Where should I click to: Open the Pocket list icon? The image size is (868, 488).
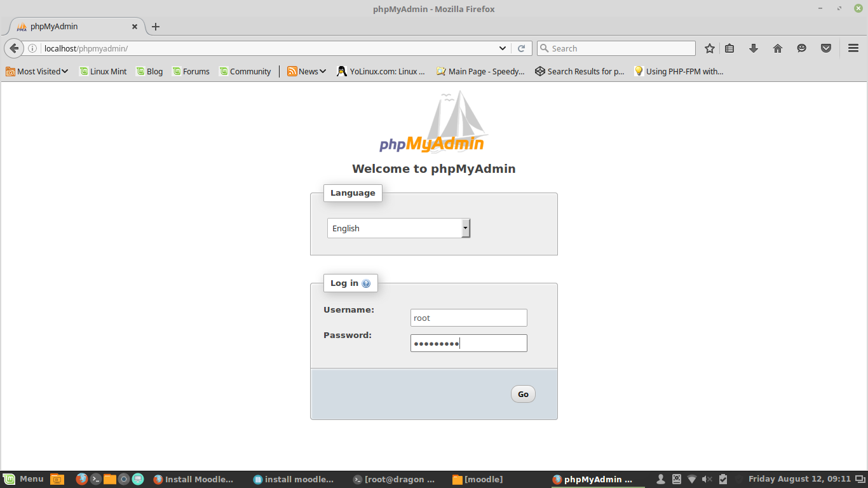coord(826,48)
